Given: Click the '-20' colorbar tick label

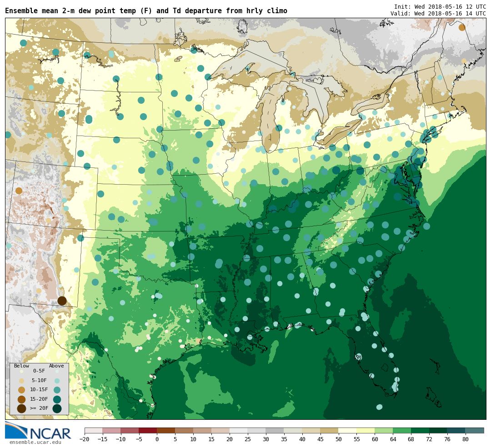Looking at the screenshot, I should coord(84,439).
